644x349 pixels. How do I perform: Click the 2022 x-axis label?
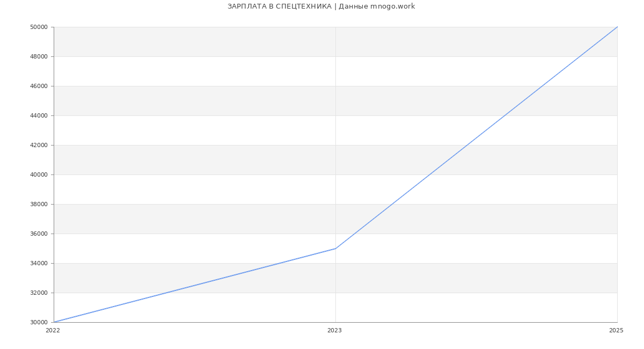pyautogui.click(x=53, y=330)
